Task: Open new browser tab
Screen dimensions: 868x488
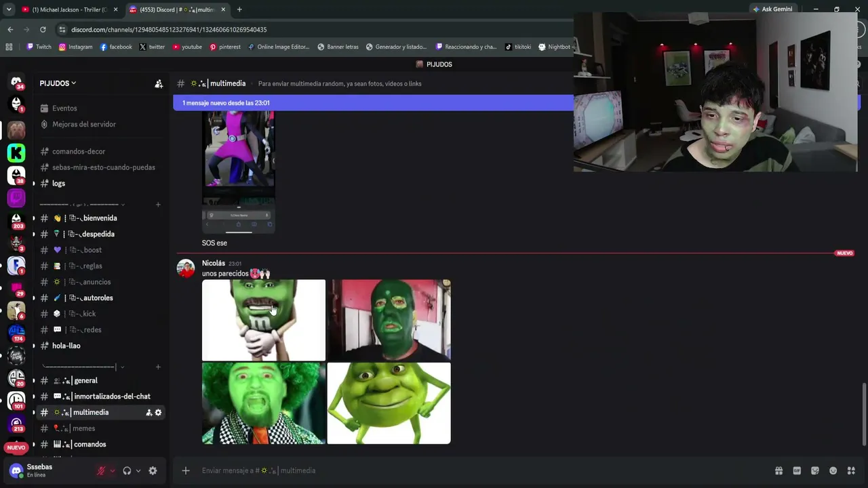Action: 239,9
